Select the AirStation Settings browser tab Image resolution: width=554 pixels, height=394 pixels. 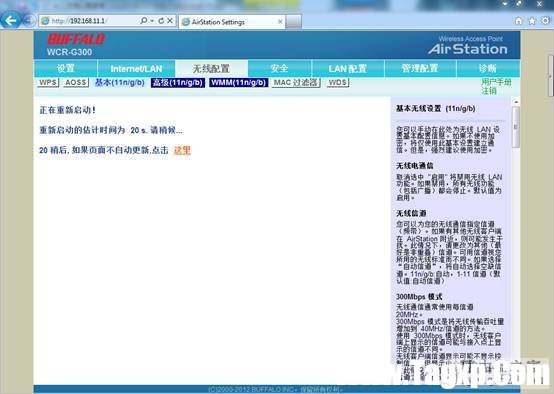(x=231, y=22)
